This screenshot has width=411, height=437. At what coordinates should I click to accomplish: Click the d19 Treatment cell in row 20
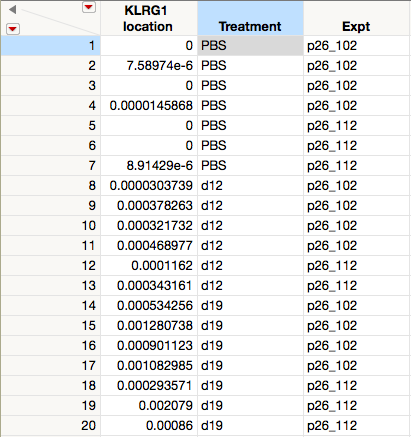250,426
